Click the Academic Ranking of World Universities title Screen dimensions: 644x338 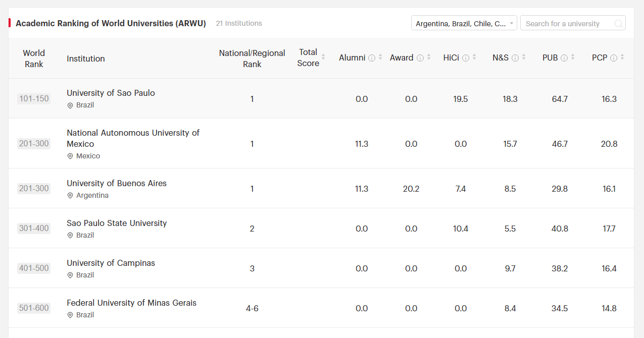coord(111,23)
